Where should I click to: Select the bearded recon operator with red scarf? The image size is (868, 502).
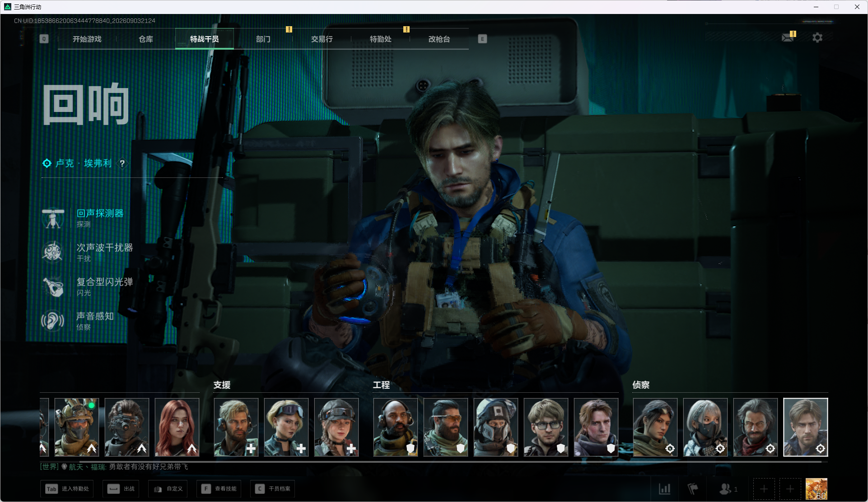(x=756, y=427)
